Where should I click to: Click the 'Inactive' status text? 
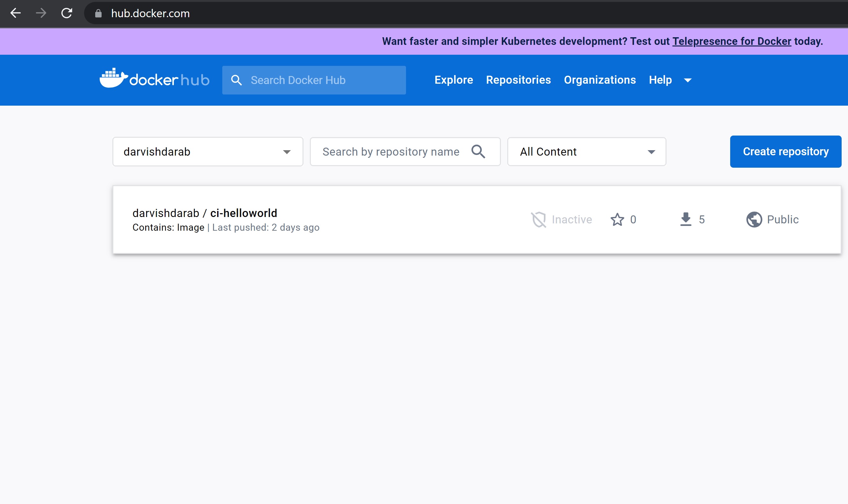coord(572,220)
